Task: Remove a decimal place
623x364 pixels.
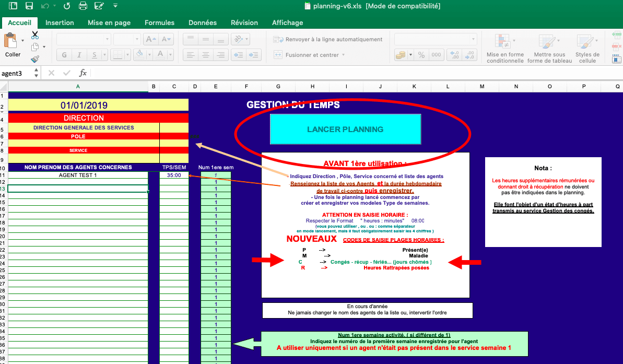Action: (x=469, y=55)
